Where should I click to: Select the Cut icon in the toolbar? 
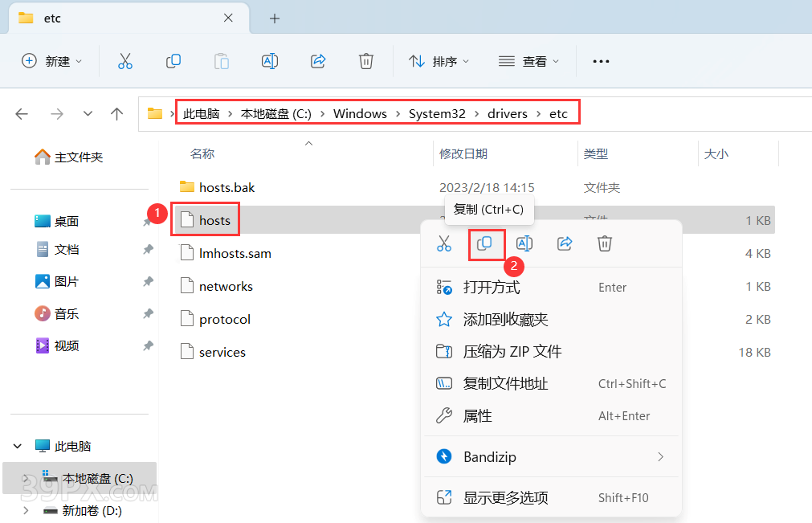(124, 60)
